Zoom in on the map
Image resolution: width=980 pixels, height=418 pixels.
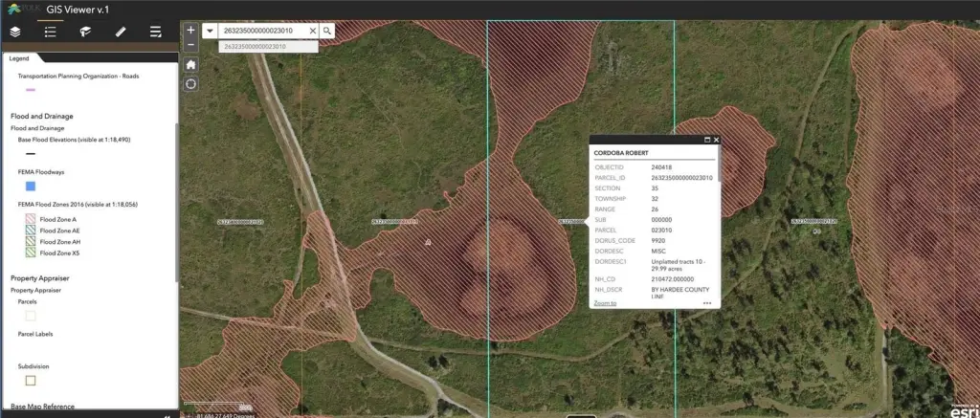pyautogui.click(x=190, y=30)
